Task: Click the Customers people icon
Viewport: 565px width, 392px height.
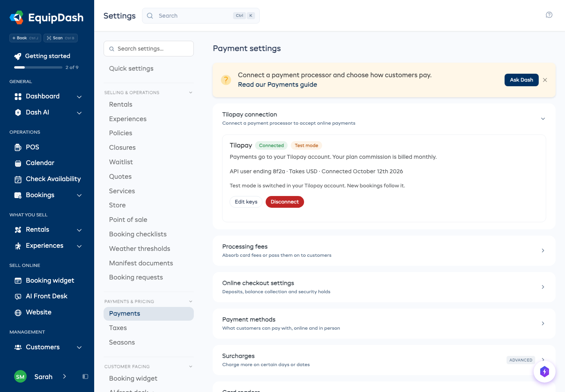Action: [x=18, y=347]
